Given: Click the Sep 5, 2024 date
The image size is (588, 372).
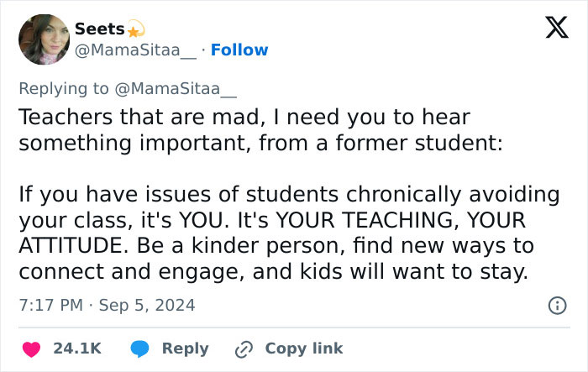Looking at the screenshot, I should 146,305.
